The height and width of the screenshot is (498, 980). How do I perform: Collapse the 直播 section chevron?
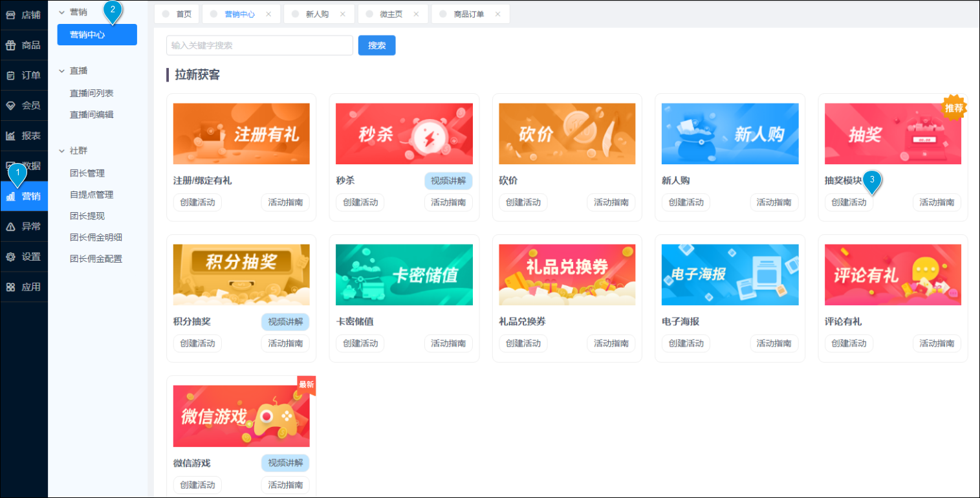coord(61,71)
